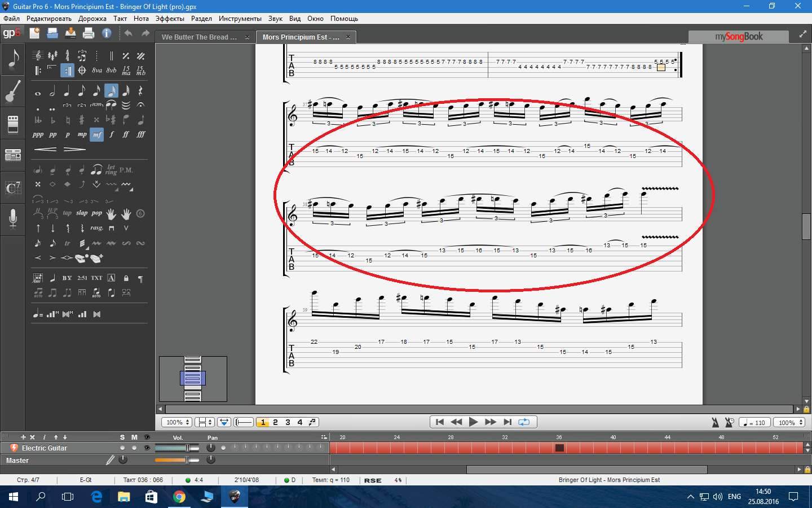Select voice 3
This screenshot has width=812, height=508.
288,422
